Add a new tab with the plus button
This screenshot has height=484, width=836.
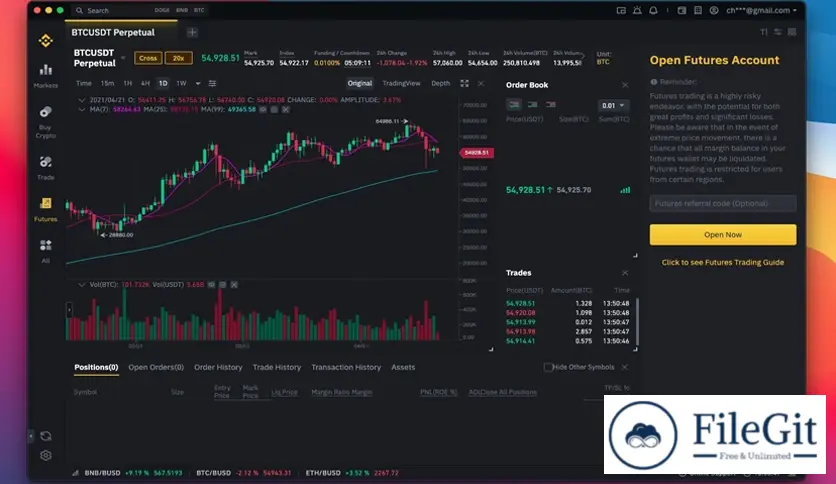pyautogui.click(x=192, y=33)
